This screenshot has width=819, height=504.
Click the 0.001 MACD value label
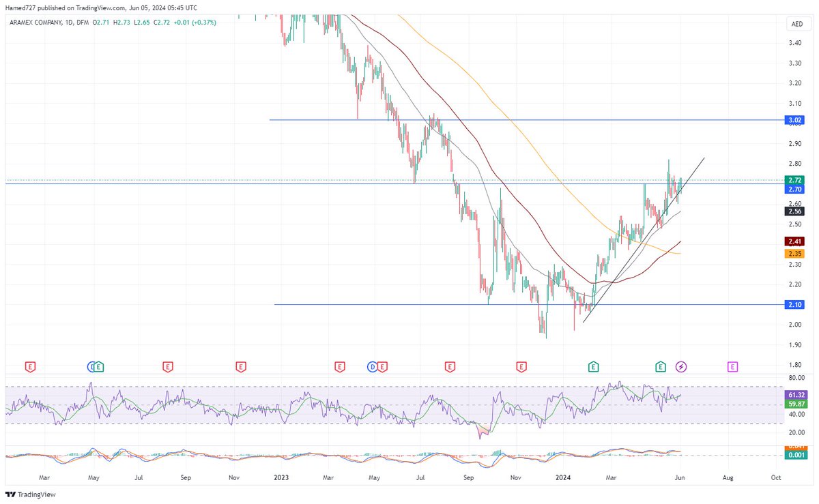tap(796, 455)
